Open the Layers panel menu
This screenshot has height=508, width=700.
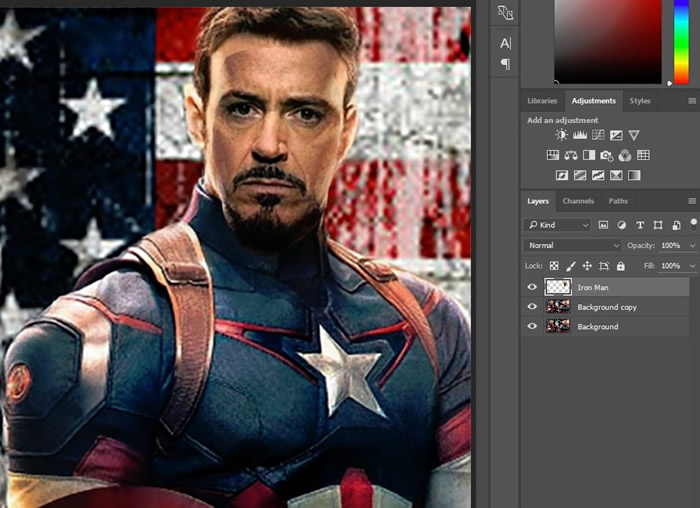(692, 201)
